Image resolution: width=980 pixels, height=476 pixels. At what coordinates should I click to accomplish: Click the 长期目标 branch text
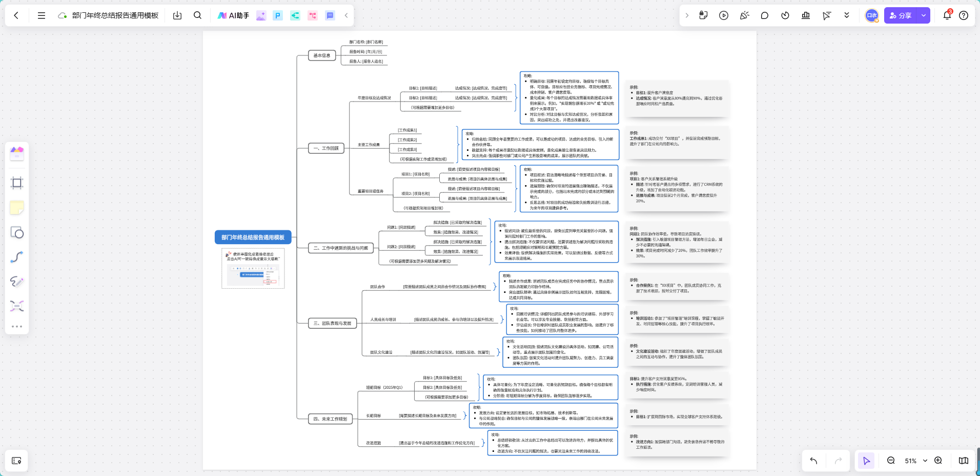click(374, 415)
